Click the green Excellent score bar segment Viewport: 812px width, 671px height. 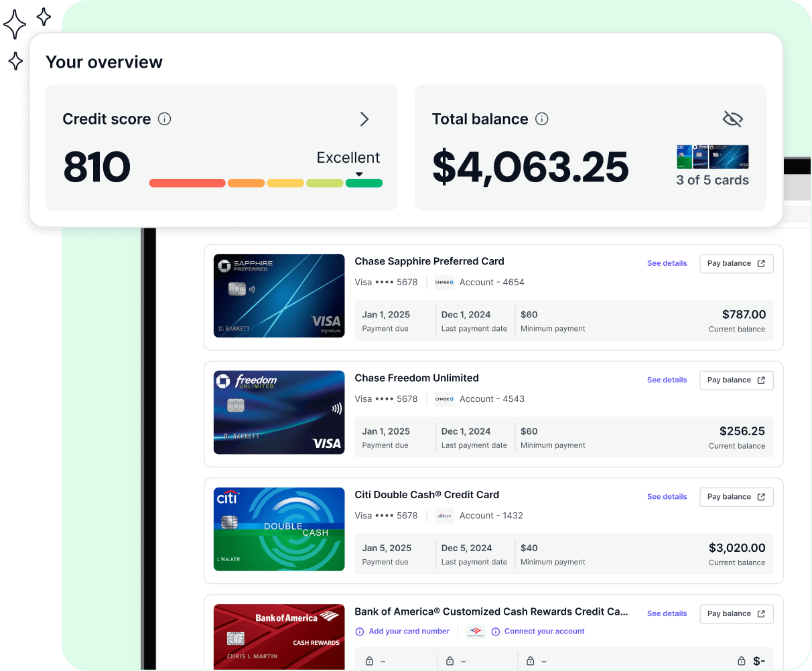pos(364,183)
